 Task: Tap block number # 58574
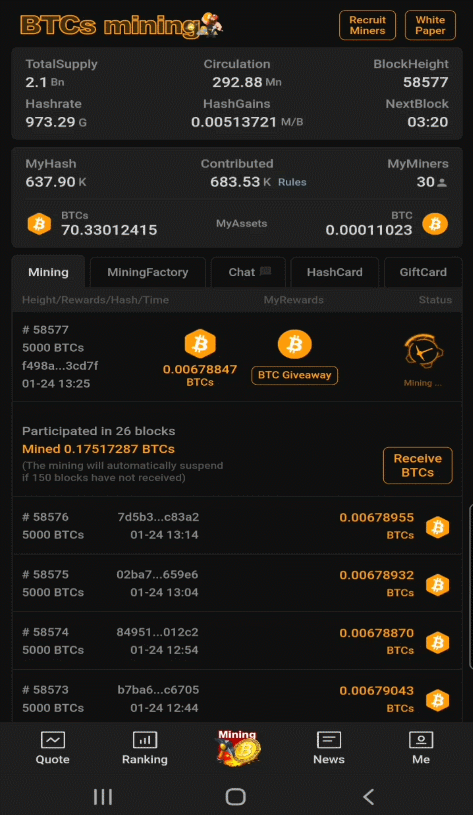coord(45,633)
